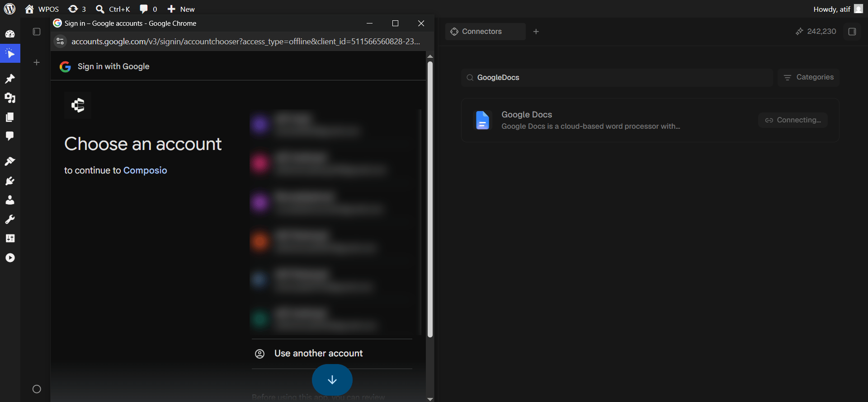Open the Categories filter dropdown
Screen dimensions: 868x402
point(808,77)
